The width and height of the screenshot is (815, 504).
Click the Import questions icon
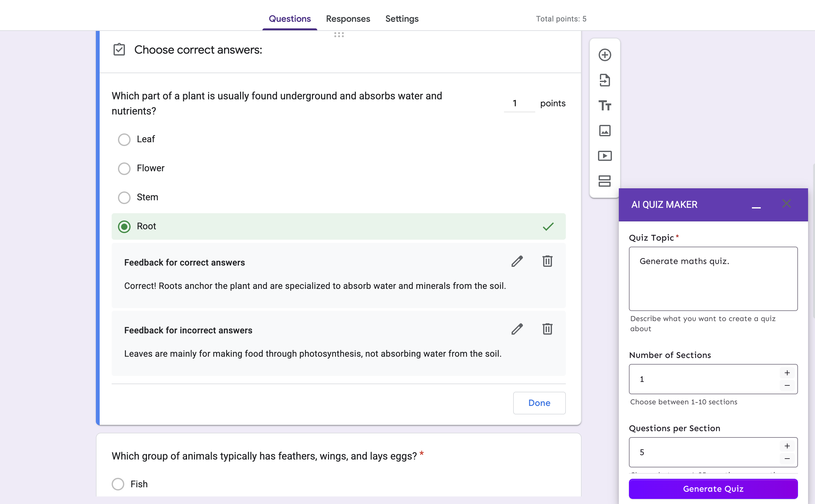[x=604, y=80]
